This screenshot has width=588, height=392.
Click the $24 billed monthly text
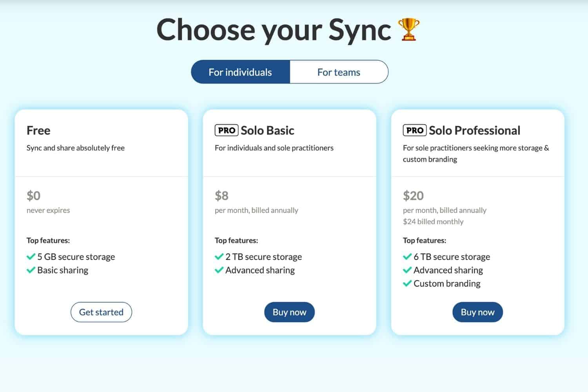tap(433, 221)
